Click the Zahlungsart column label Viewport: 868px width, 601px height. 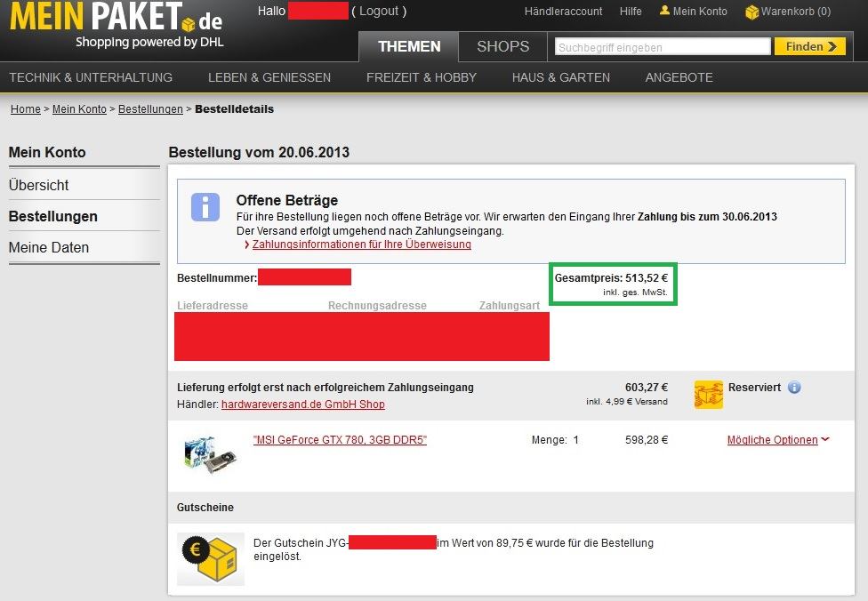click(510, 306)
